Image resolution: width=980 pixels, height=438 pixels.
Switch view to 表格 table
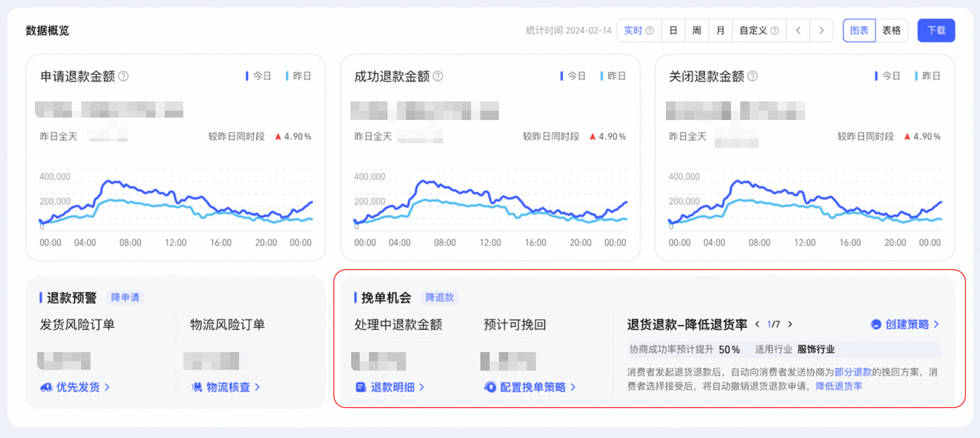pyautogui.click(x=891, y=31)
